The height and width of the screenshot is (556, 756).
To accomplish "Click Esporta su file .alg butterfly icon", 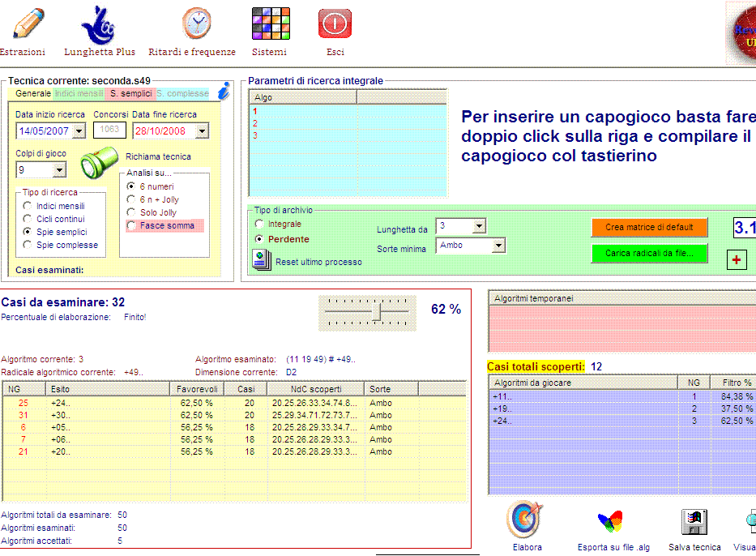I will [x=610, y=522].
